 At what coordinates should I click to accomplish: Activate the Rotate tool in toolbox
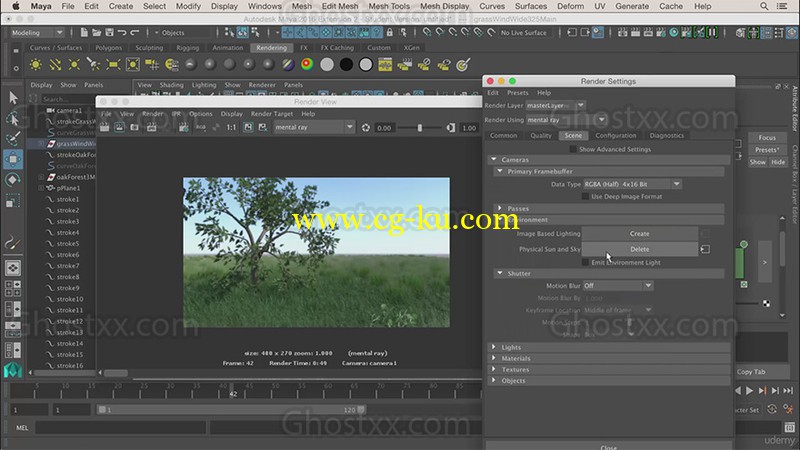click(13, 180)
